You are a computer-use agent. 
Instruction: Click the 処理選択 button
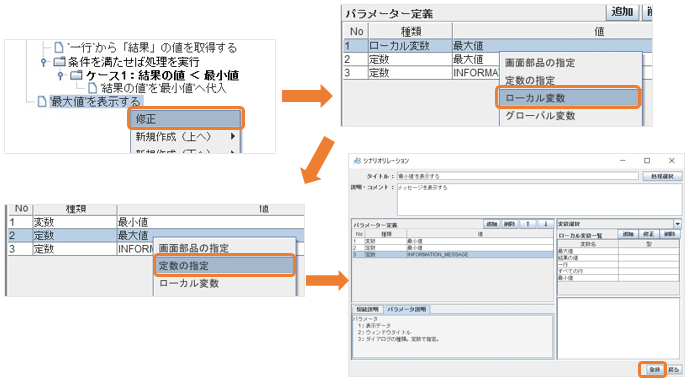662,176
